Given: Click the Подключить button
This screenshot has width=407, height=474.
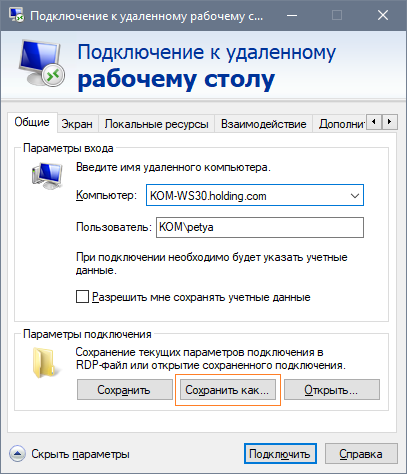Looking at the screenshot, I should [280, 454].
